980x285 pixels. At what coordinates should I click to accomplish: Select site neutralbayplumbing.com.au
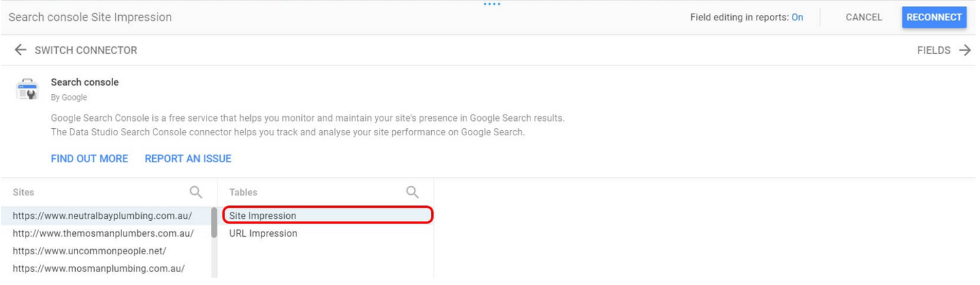pyautogui.click(x=105, y=216)
